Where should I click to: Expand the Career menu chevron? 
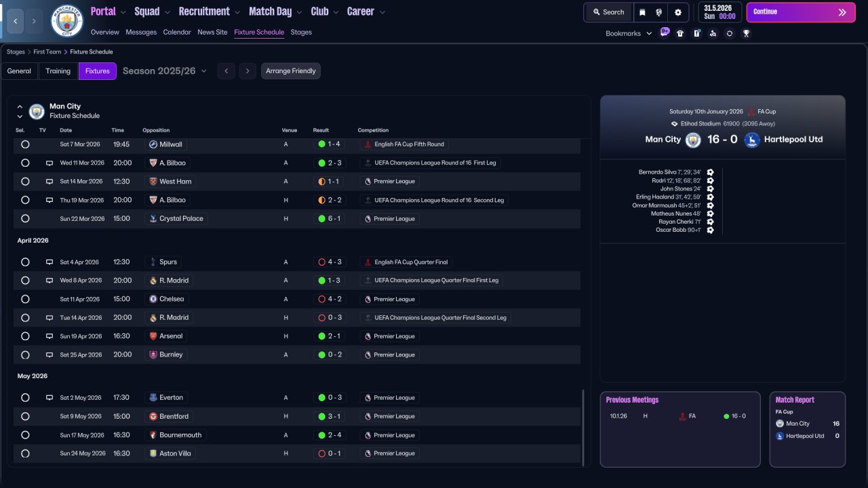382,12
